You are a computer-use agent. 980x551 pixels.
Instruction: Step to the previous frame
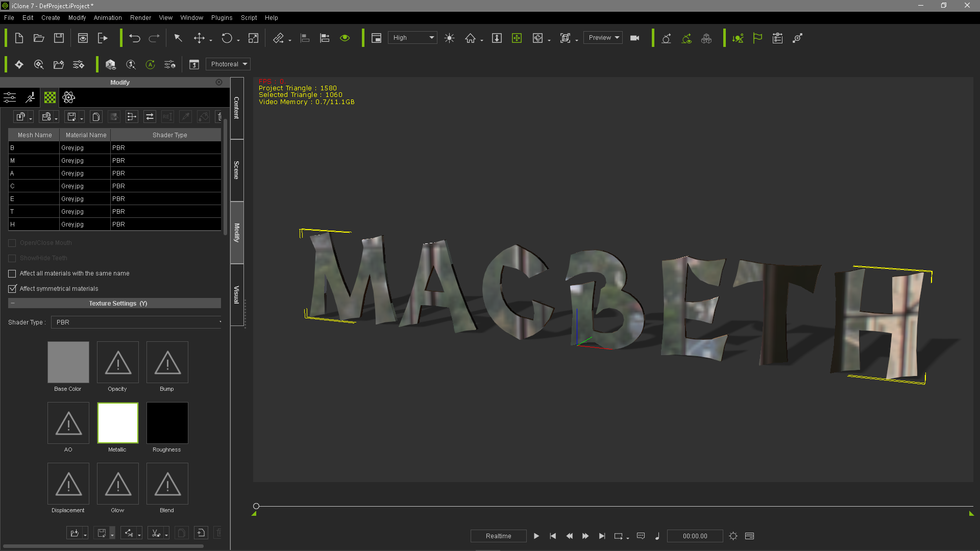tap(569, 536)
